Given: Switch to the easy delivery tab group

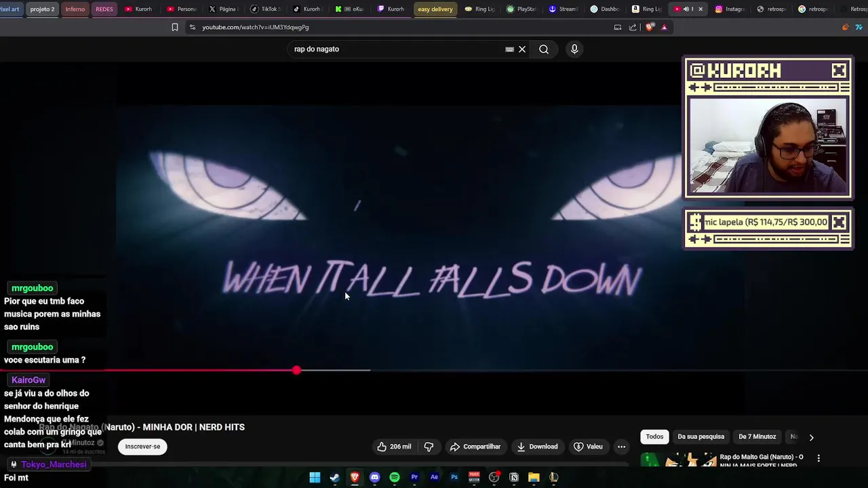Looking at the screenshot, I should (435, 9).
